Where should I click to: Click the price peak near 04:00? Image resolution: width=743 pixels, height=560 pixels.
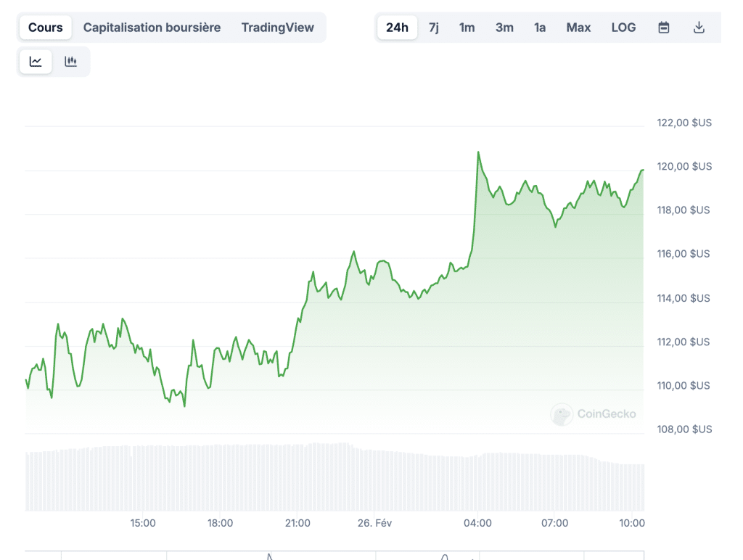(478, 152)
